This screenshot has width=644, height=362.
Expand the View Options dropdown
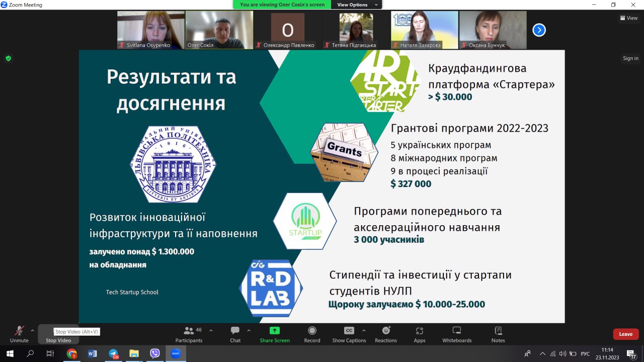356,5
